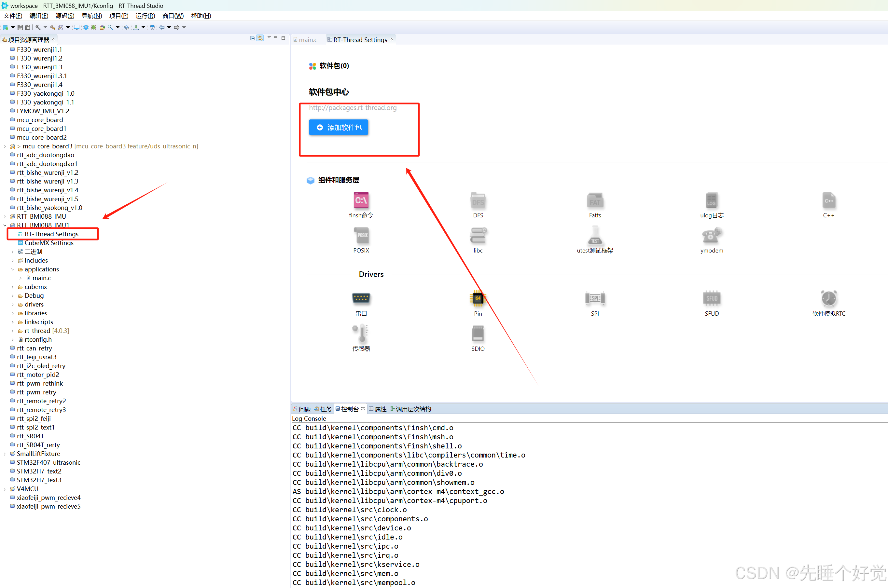Open rtconfig.h in the project tree

pos(38,339)
